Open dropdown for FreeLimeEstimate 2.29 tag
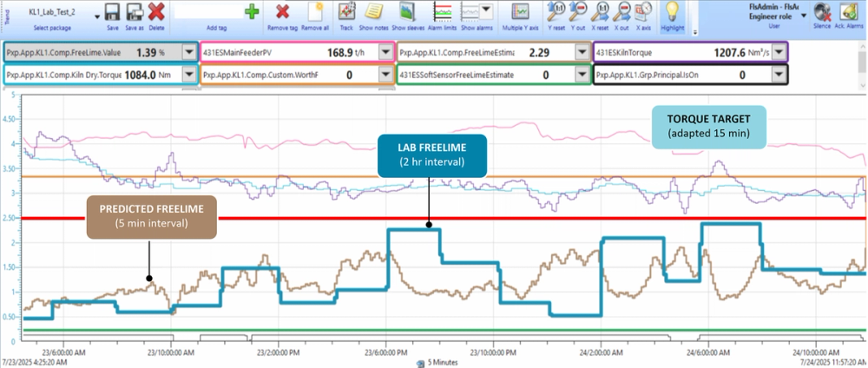 (582, 53)
